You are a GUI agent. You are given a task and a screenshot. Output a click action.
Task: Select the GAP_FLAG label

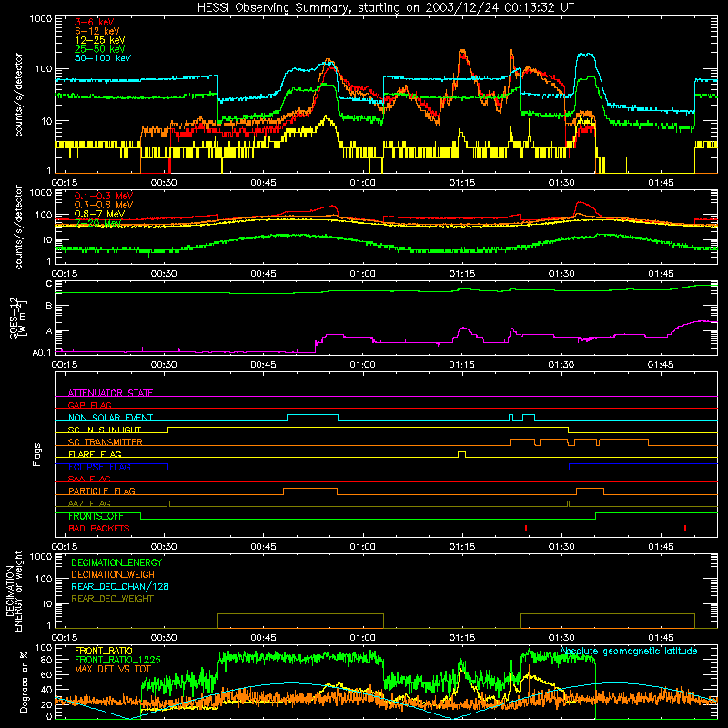point(89,405)
